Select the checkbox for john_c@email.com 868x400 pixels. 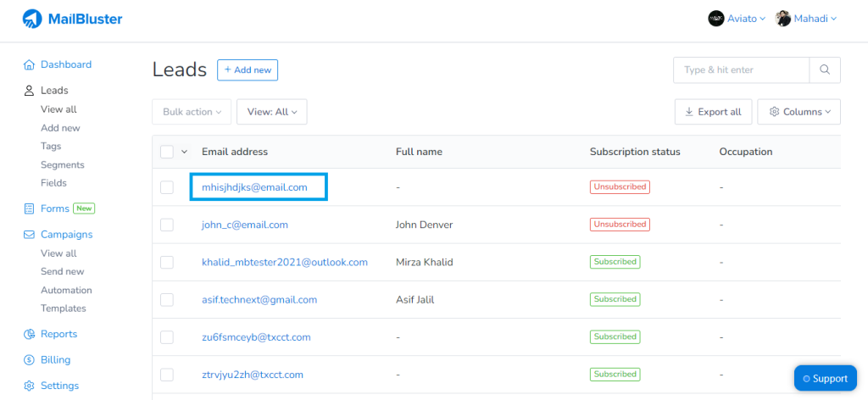click(167, 225)
